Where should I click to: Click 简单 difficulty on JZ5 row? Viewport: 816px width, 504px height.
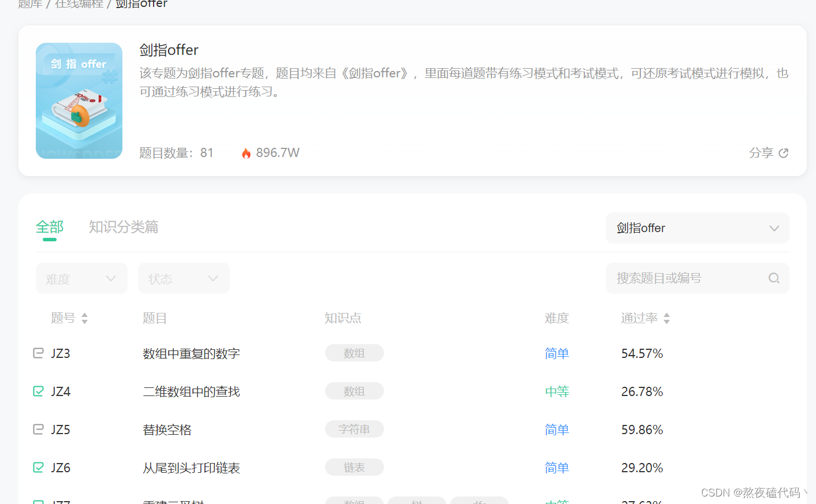(557, 430)
